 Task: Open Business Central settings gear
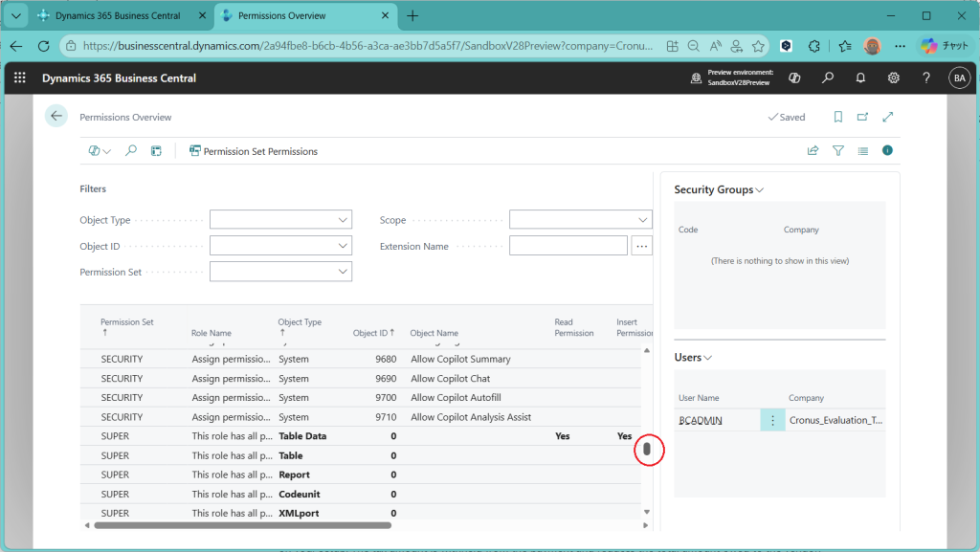coord(893,78)
